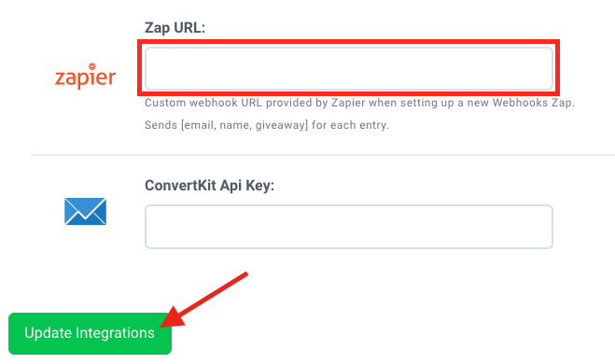
Task: Click the horizontal divider between integrations
Action: 323,155
